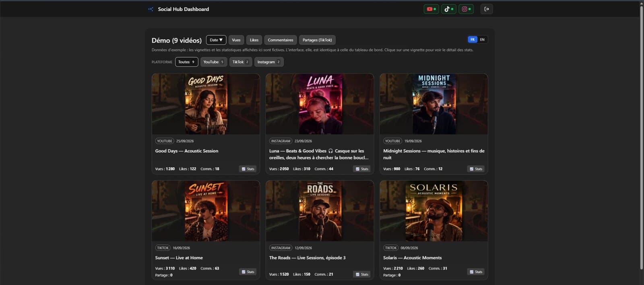
Task: Open Stats for Good Days video
Action: pos(248,169)
